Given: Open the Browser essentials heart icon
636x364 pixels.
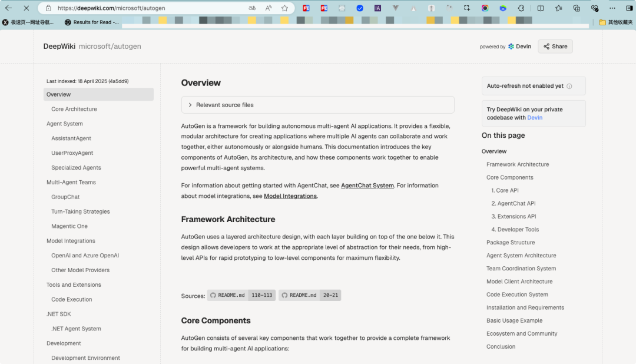Looking at the screenshot, I should (x=595, y=8).
